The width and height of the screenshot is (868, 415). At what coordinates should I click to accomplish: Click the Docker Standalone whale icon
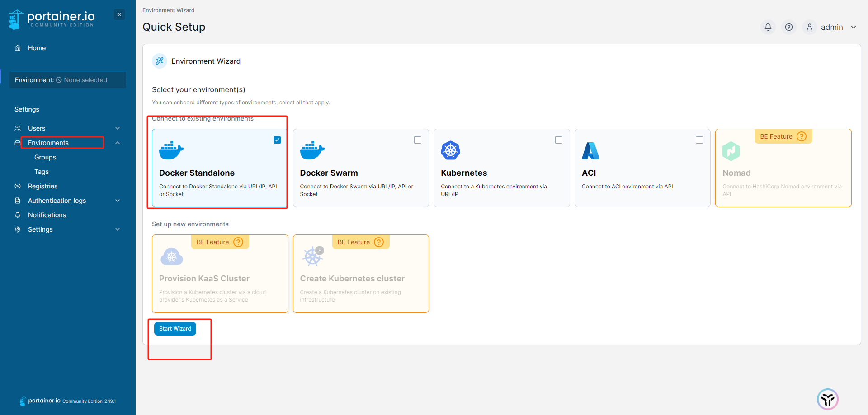tap(172, 150)
